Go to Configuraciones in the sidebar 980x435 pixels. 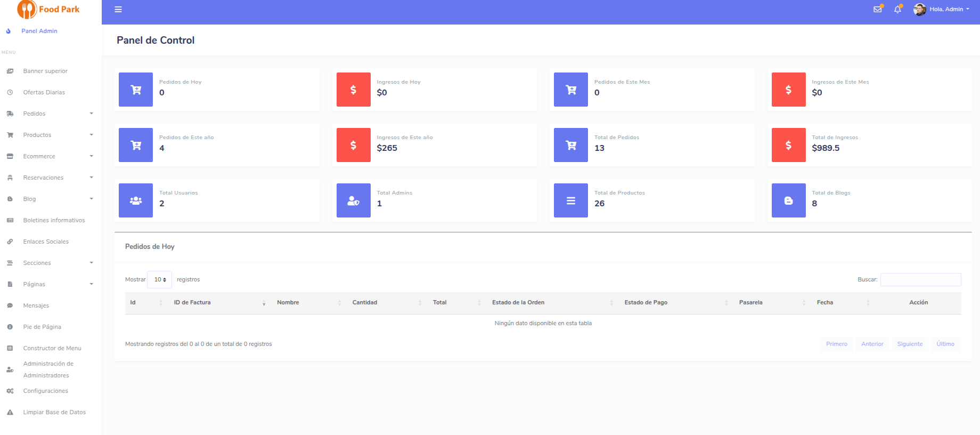click(46, 391)
